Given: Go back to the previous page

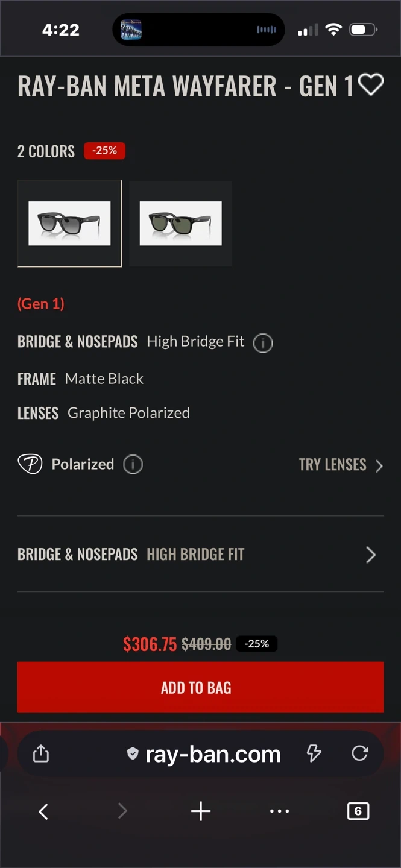Looking at the screenshot, I should (43, 811).
